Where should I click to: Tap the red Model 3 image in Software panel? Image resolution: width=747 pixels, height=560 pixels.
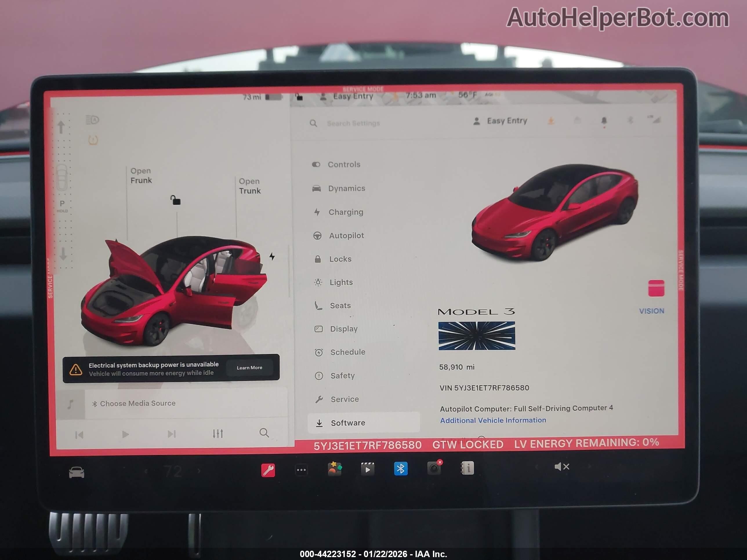[555, 213]
